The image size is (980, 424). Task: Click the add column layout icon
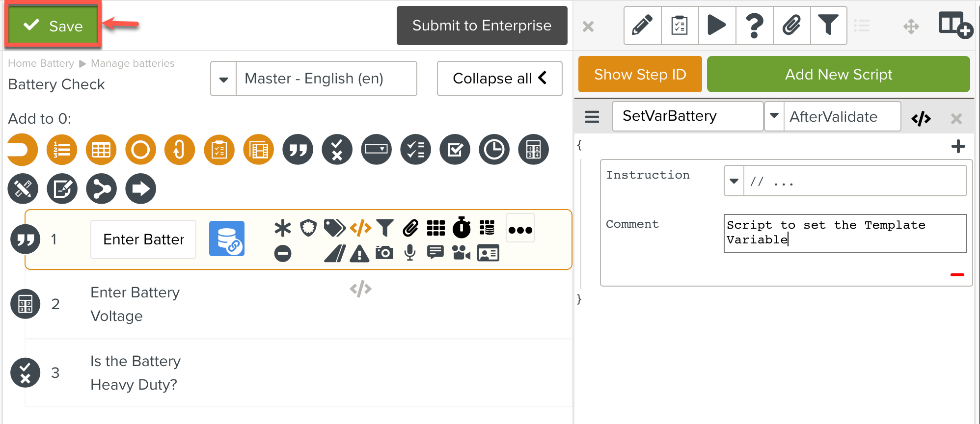(955, 25)
